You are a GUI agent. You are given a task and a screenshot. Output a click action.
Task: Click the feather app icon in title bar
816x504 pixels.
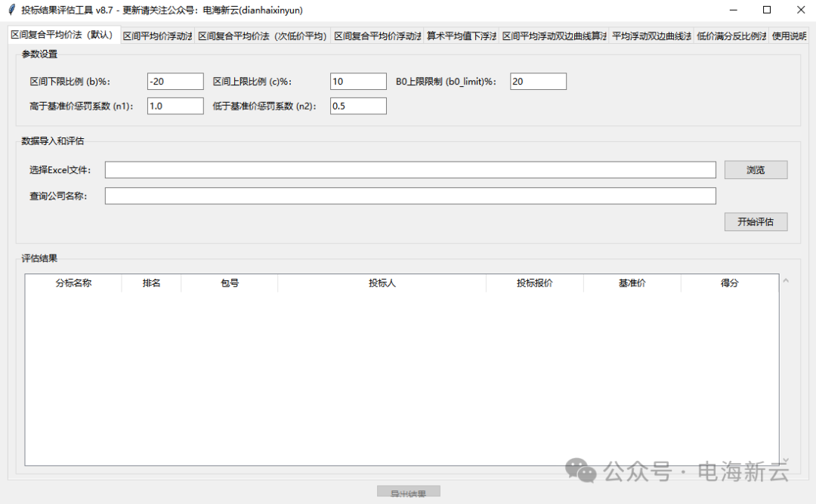11,10
